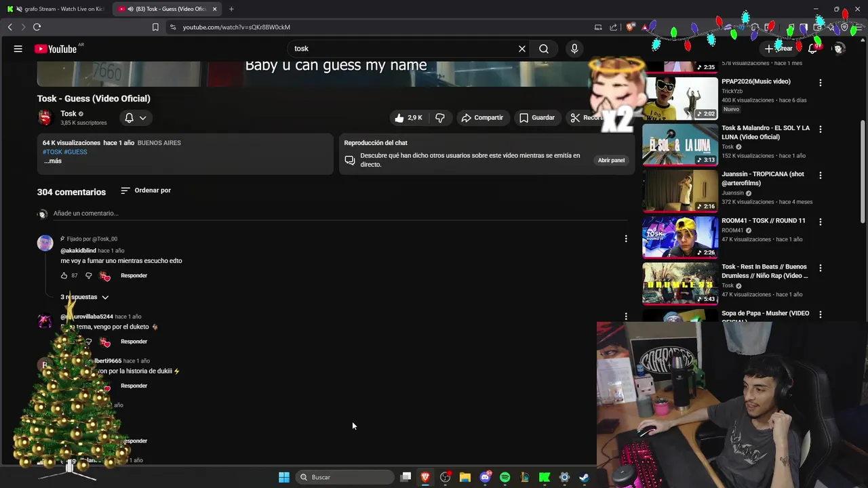This screenshot has width=868, height=488.
Task: Open the Kick app in the taskbar
Action: point(545,477)
